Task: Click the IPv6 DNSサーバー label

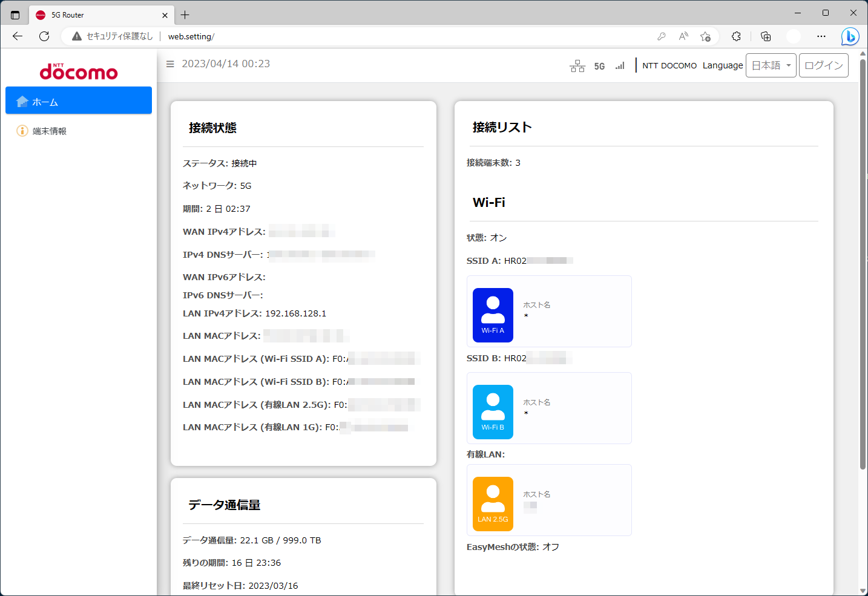Action: pyautogui.click(x=223, y=295)
